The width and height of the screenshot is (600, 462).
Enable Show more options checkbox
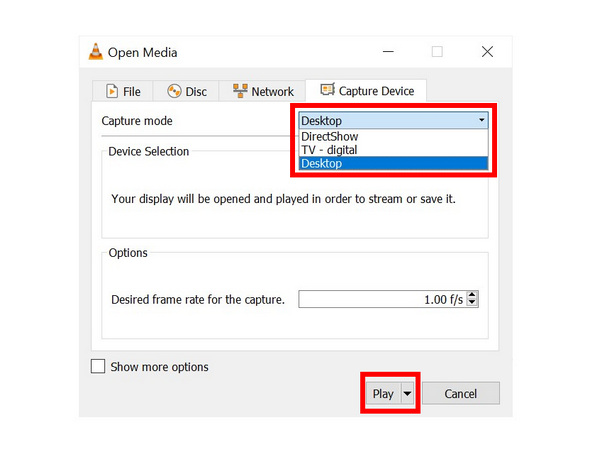[x=98, y=366]
